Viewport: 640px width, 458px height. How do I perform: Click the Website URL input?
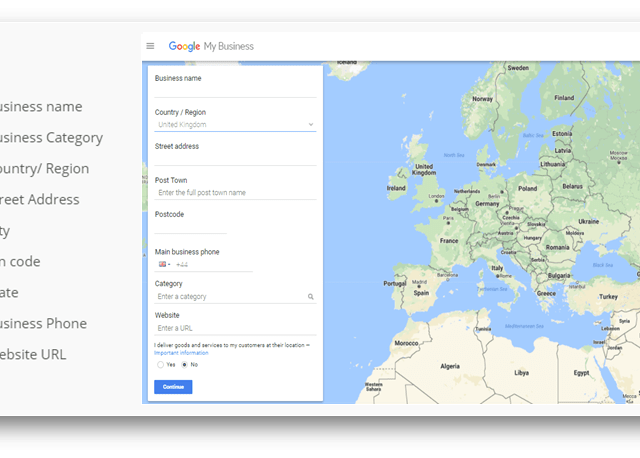click(234, 329)
